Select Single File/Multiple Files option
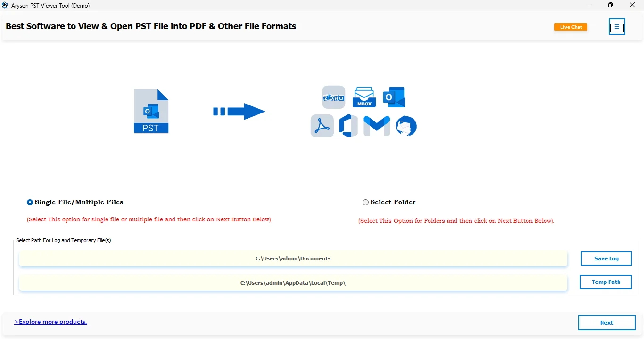This screenshot has width=644, height=339. [x=75, y=202]
